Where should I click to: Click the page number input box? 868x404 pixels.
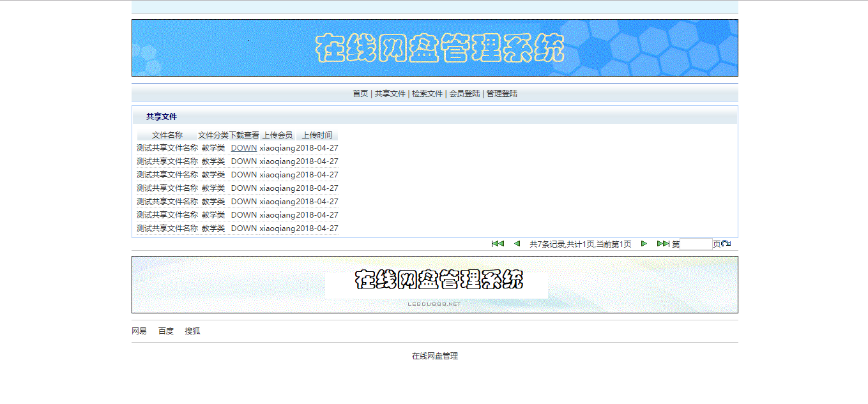pos(695,244)
